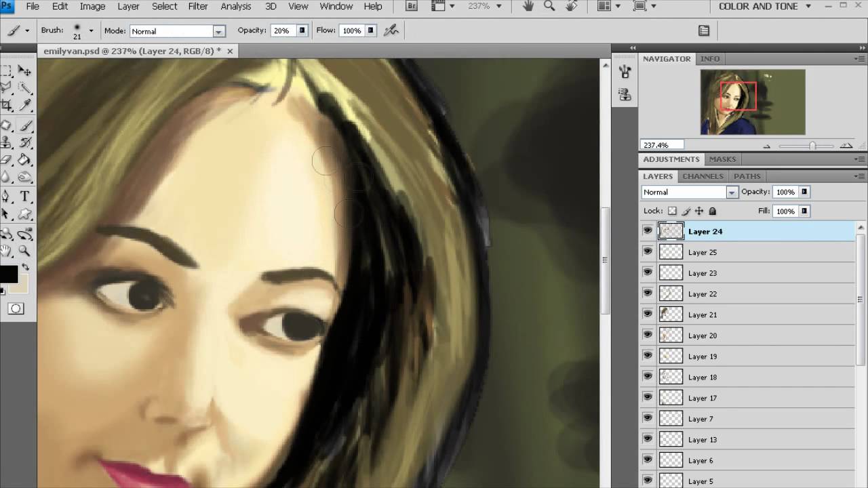Hide Layer 22 visibility eye

click(x=648, y=293)
